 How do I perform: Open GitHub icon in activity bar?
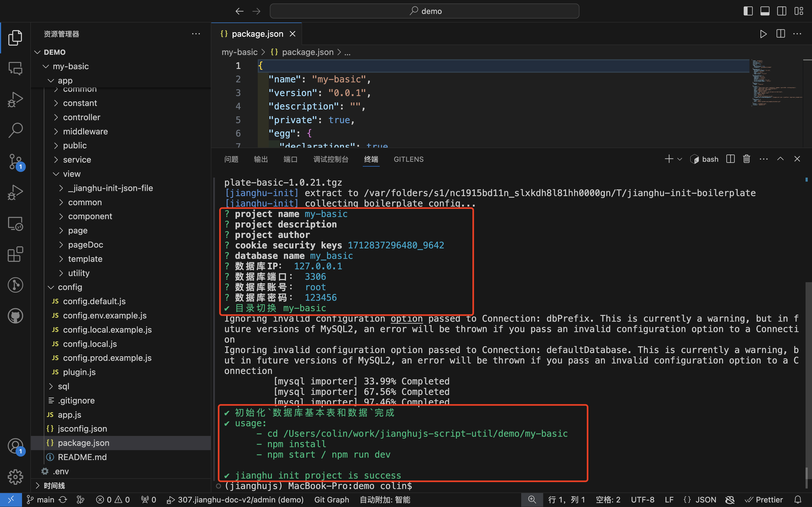(x=15, y=315)
